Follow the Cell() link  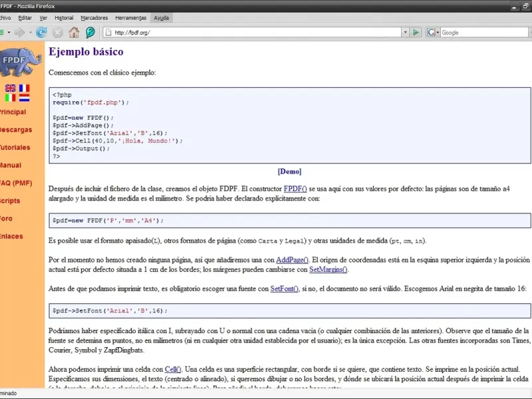(x=173, y=369)
